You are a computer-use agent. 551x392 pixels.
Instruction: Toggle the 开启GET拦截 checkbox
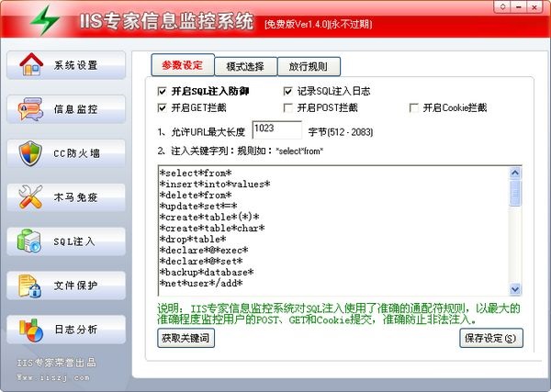point(162,107)
